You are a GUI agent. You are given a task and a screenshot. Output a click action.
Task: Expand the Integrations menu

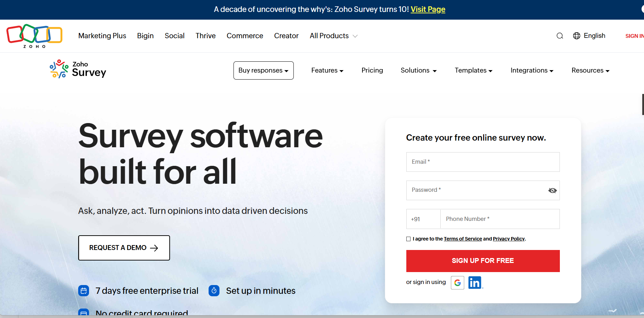(532, 70)
